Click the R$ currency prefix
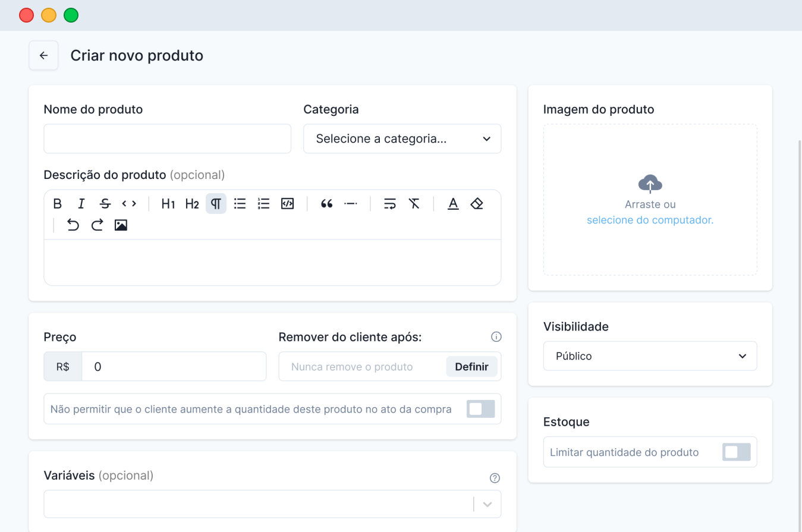The image size is (802, 532). tap(63, 367)
